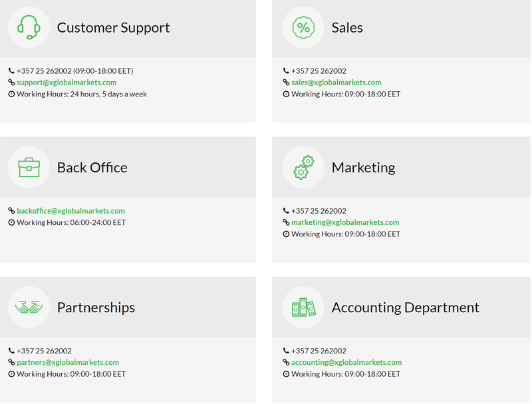Image resolution: width=532 pixels, height=404 pixels.
Task: Click phone icon under Customer Support
Action: click(11, 71)
